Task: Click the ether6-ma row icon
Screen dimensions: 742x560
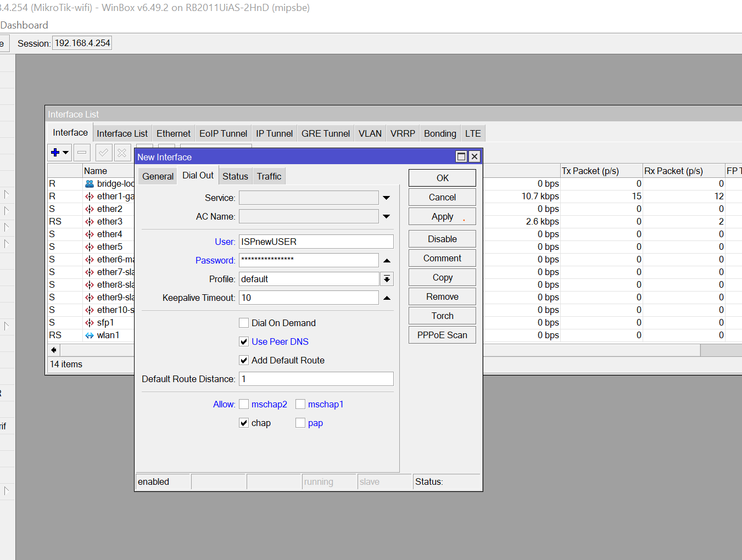Action: click(x=90, y=260)
